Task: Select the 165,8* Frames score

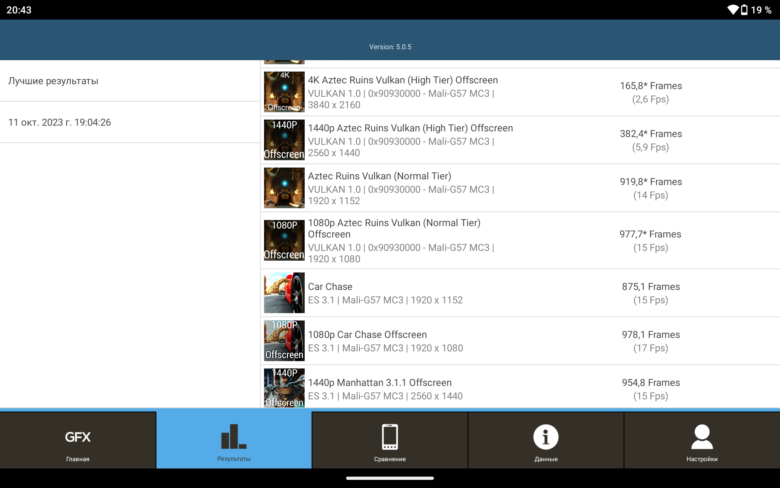Action: [651, 86]
